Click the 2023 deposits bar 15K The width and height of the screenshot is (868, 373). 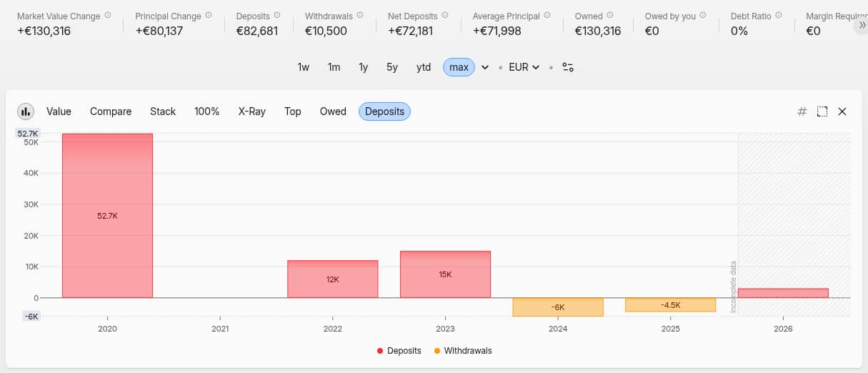[445, 274]
